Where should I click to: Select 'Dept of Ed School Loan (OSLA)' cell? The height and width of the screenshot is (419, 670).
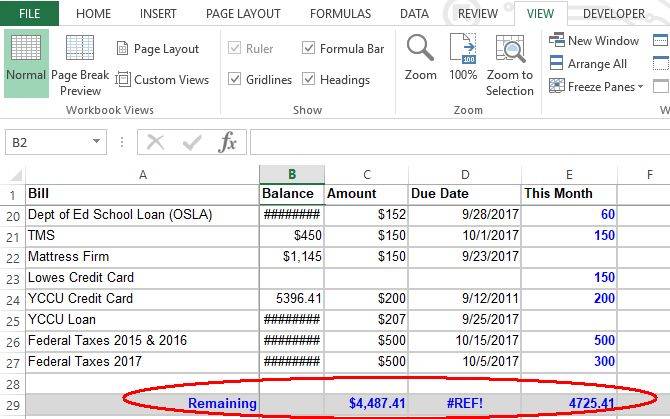pos(142,215)
